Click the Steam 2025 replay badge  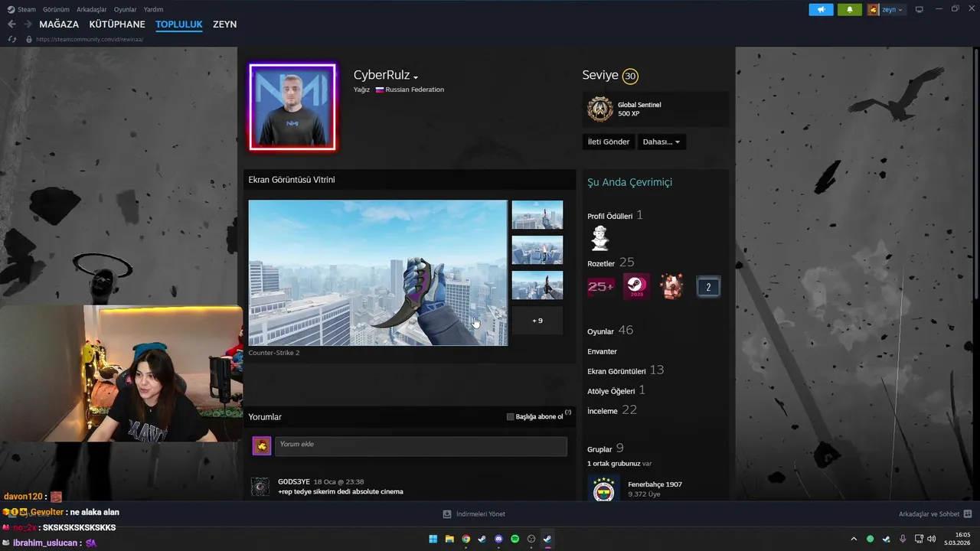point(636,287)
